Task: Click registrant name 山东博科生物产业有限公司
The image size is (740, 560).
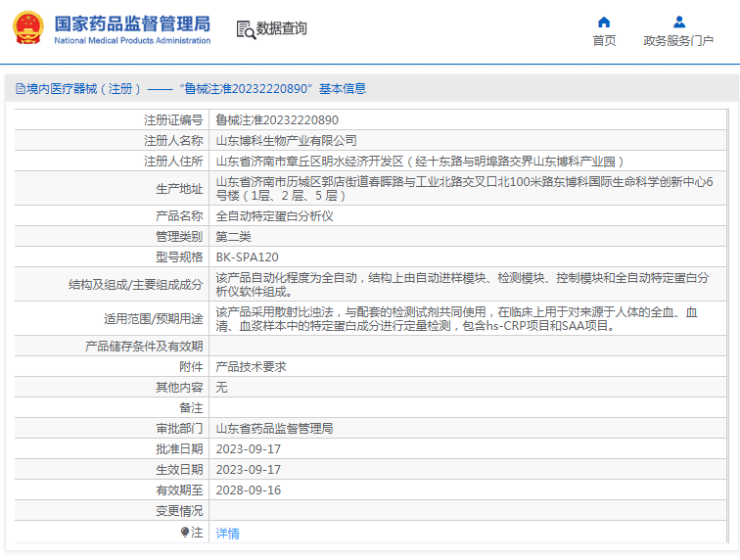Action: pos(286,141)
